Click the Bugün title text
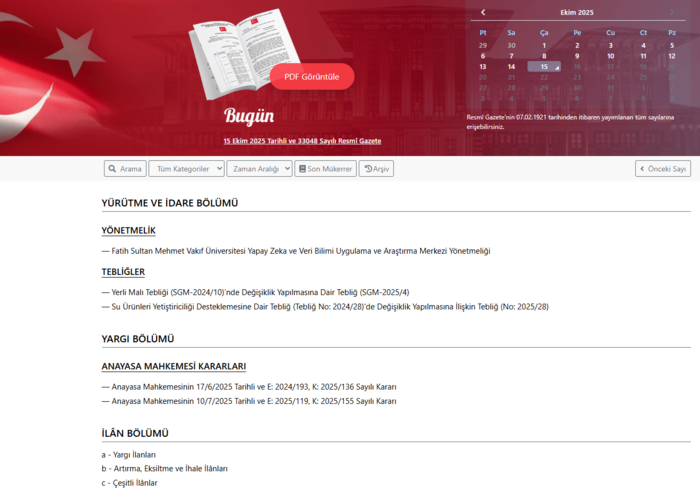Viewport: 700px width, 492px height. (249, 116)
